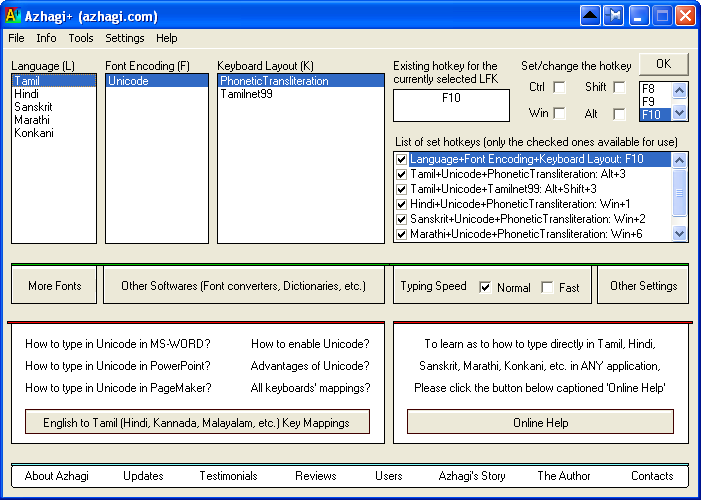Open All keyboards' mappings link

click(x=310, y=388)
